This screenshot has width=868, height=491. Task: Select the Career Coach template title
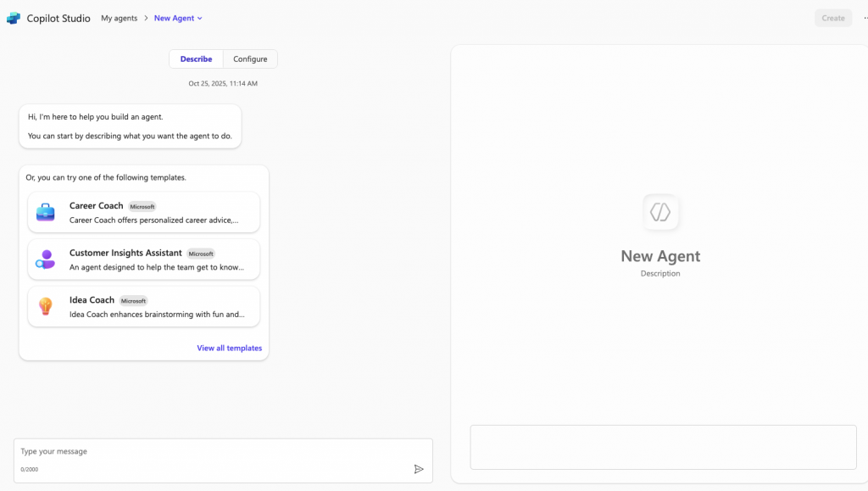pyautogui.click(x=96, y=206)
